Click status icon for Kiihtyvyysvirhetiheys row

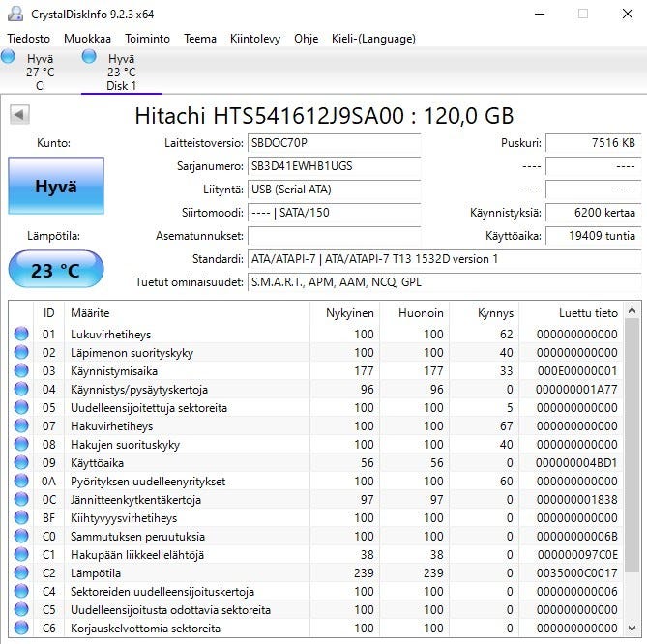21,517
